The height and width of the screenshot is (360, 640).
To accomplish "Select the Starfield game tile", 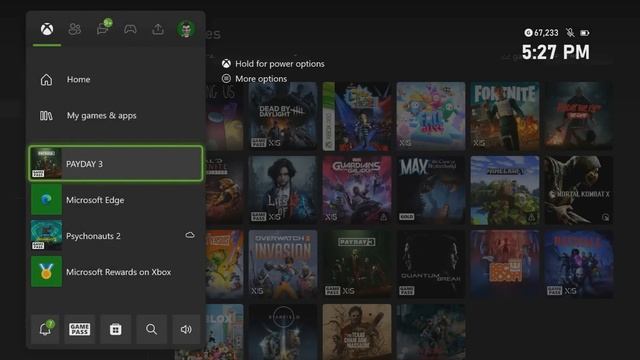I will [283, 332].
